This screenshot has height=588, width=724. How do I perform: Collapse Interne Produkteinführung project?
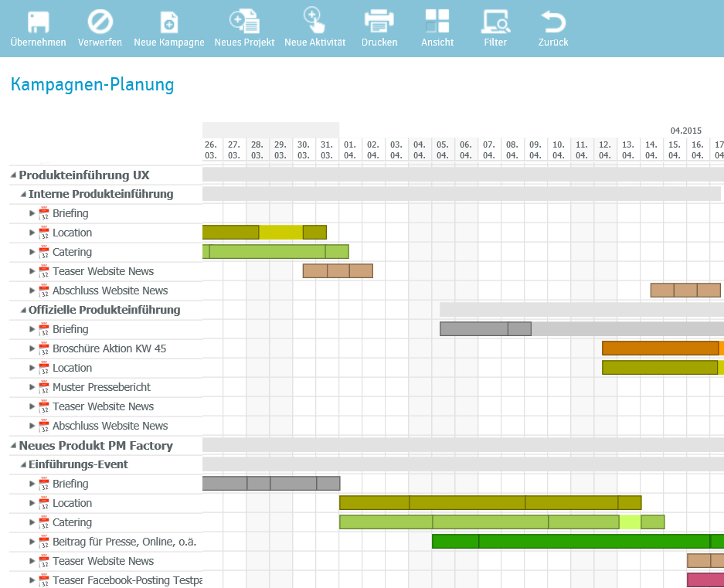tap(23, 194)
